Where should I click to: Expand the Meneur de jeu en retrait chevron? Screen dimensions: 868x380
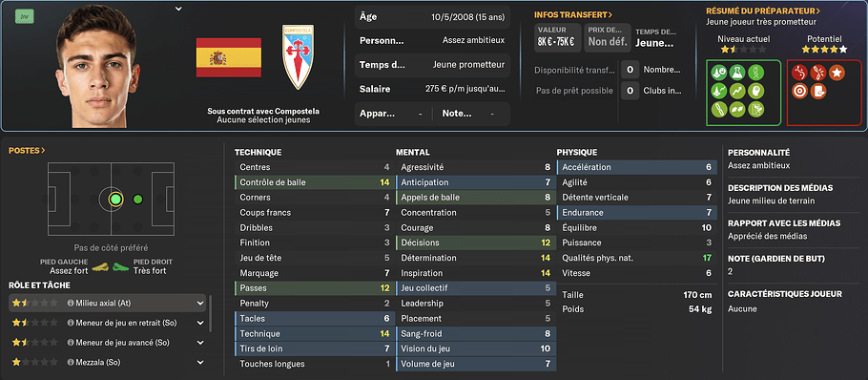[199, 323]
